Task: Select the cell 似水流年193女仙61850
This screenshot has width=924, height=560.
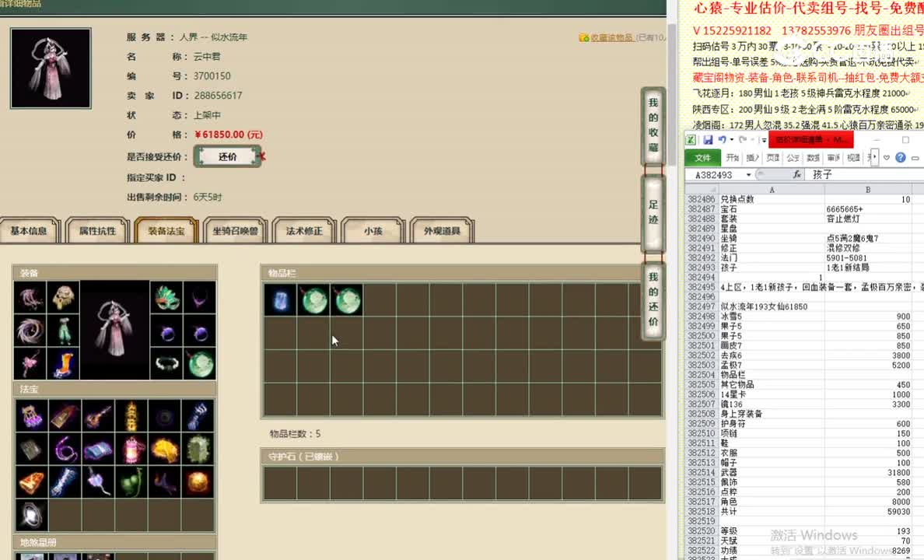Action: coord(772,306)
